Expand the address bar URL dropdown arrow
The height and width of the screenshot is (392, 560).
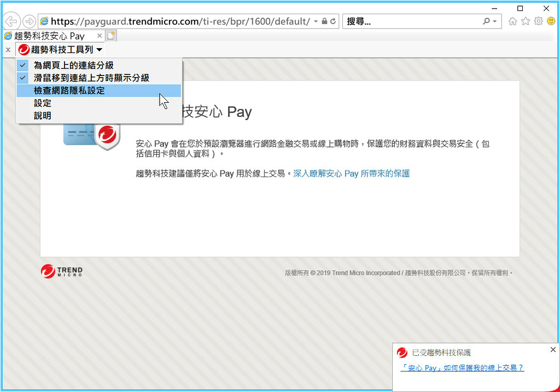tap(316, 21)
